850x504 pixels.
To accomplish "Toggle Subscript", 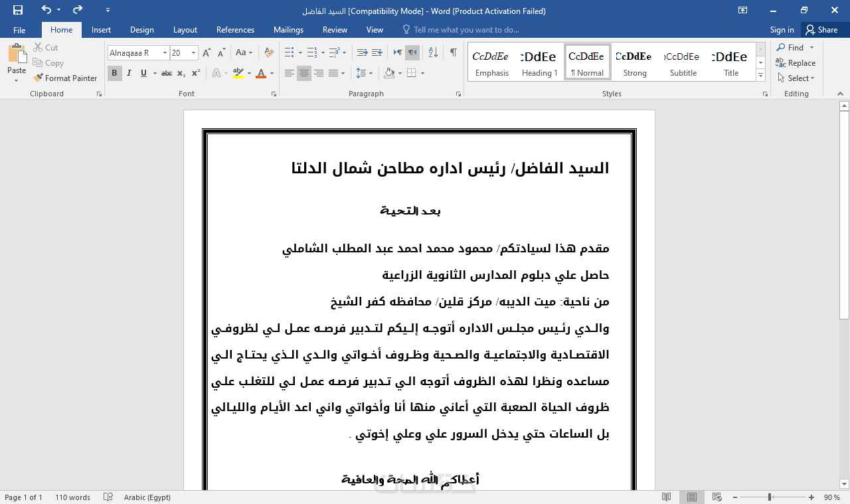I will pos(181,73).
